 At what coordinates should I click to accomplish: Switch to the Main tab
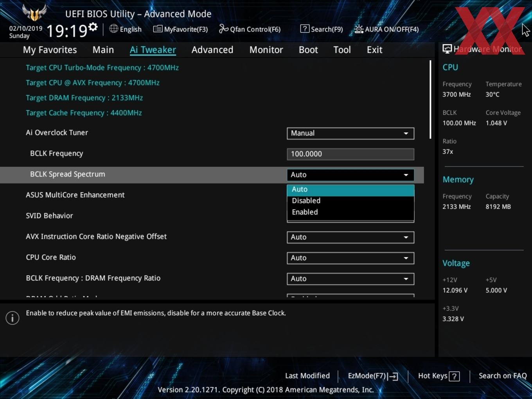click(x=103, y=50)
